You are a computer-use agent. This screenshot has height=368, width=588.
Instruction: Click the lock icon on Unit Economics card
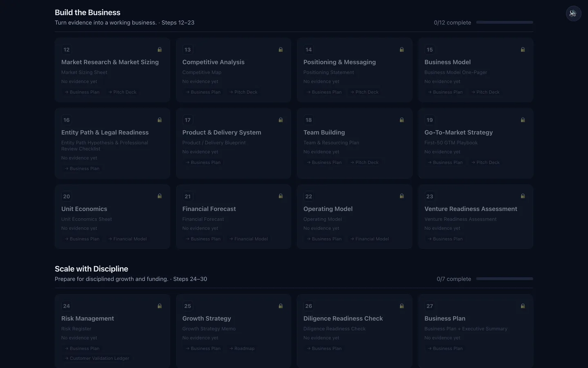(160, 196)
